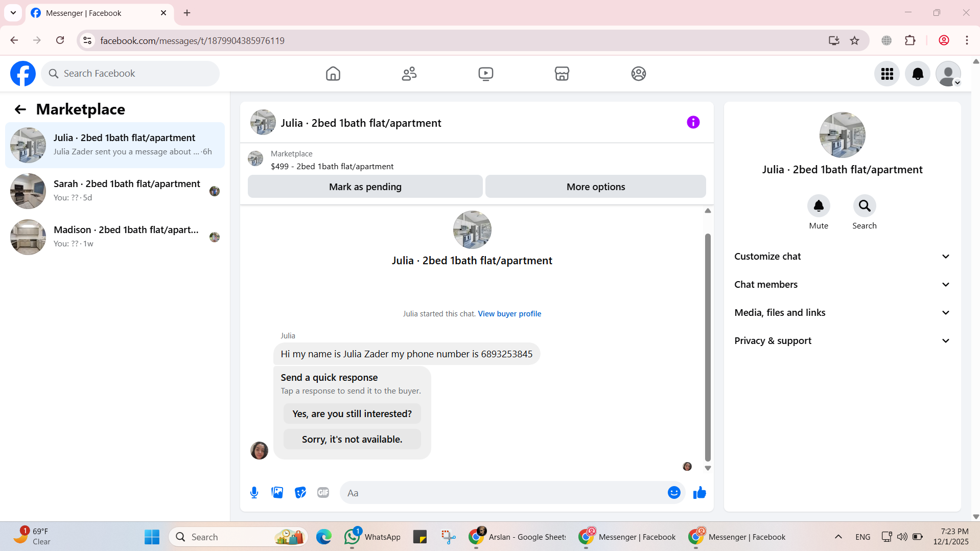Viewport: 980px width, 551px height.
Task: Send quick response 'Yes, are you still interested?'
Action: click(352, 414)
